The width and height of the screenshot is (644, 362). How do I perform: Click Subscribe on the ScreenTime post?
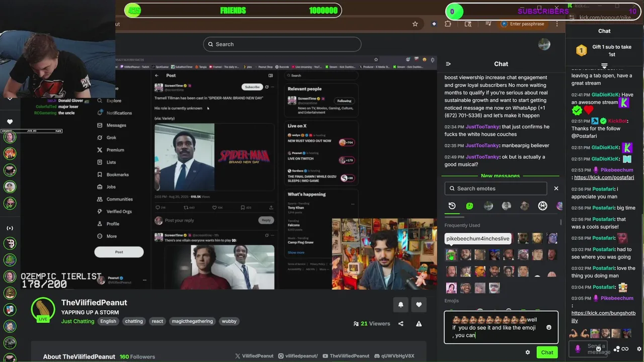252,87
